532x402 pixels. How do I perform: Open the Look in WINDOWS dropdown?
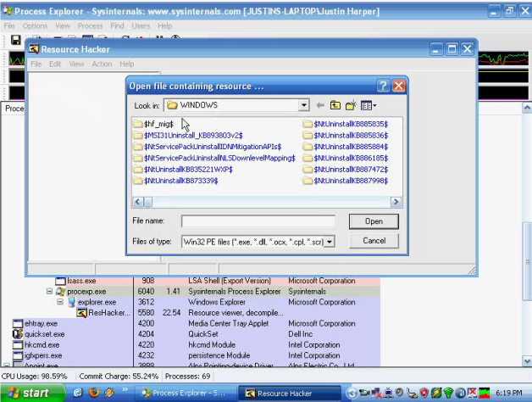point(304,105)
